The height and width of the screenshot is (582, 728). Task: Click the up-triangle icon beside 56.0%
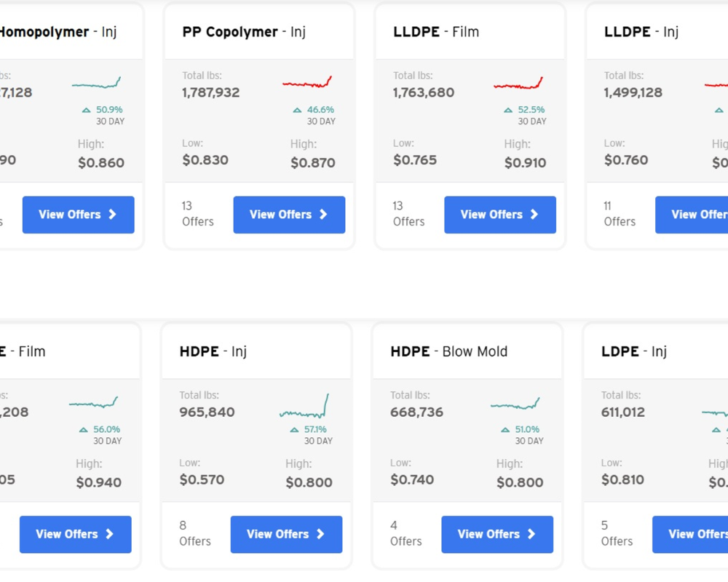pos(83,430)
